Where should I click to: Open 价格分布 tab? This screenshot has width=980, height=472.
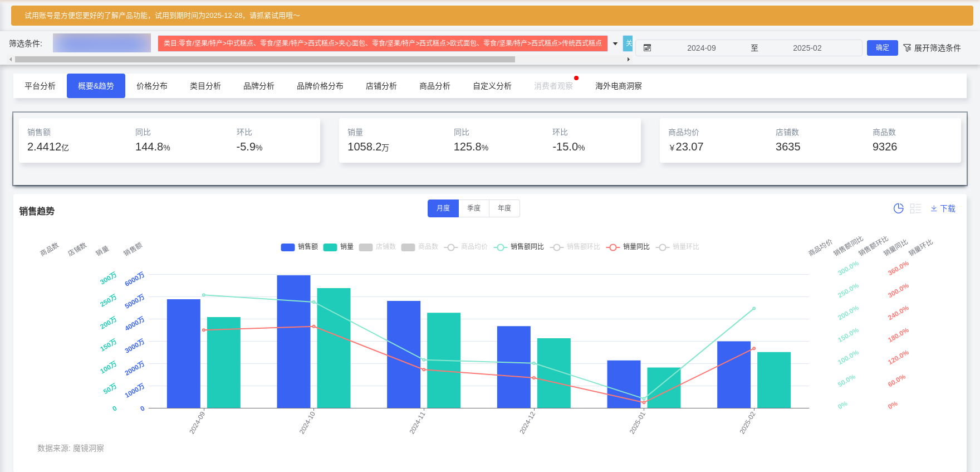(152, 86)
